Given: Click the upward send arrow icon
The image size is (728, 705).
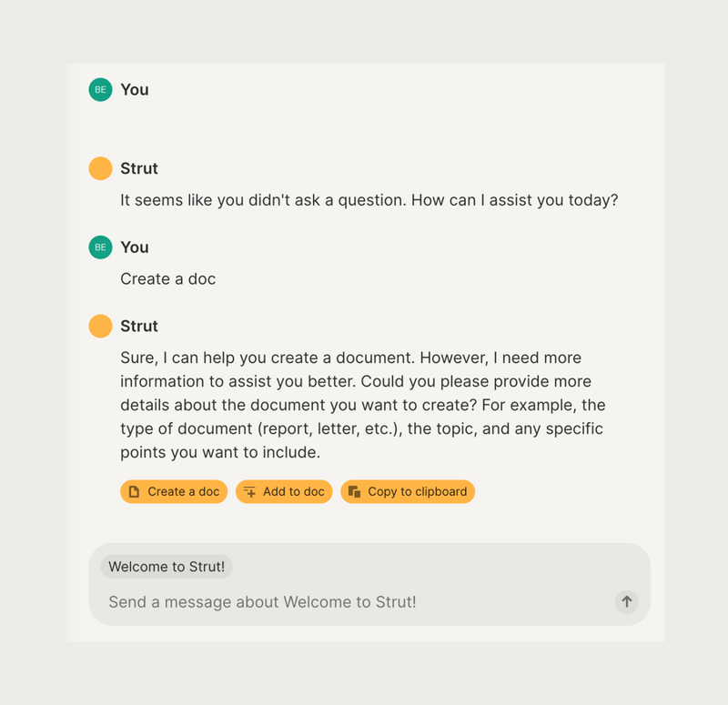Looking at the screenshot, I should pos(626,601).
